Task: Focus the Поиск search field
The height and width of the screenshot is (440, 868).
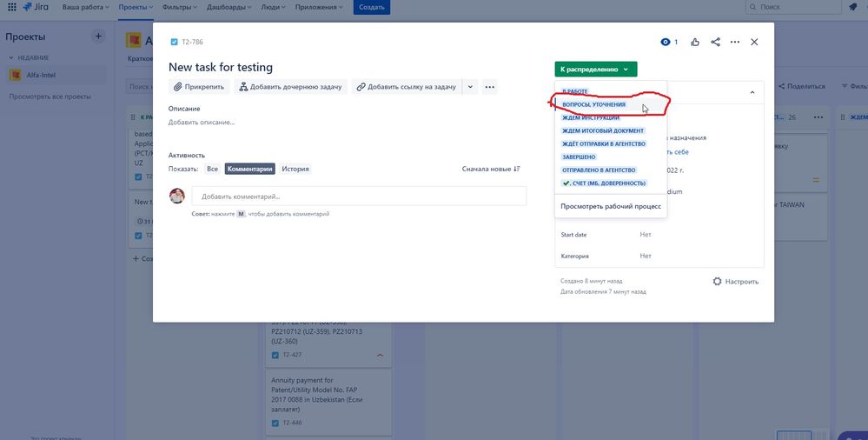Action: (x=792, y=7)
